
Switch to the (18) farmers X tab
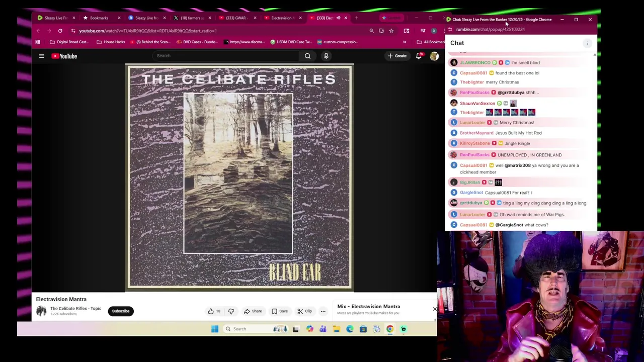192,18
